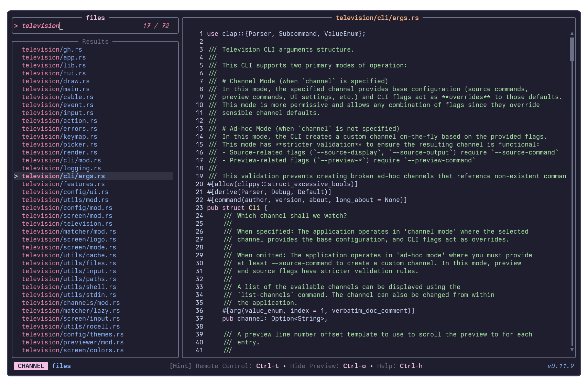Click the television search input field
This screenshot has height=386, width=588.
[x=95, y=26]
